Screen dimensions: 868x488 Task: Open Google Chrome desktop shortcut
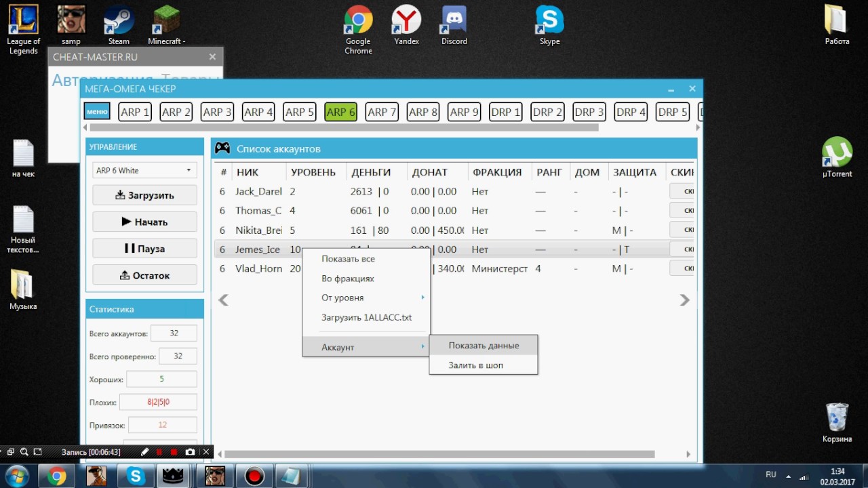pyautogui.click(x=358, y=30)
